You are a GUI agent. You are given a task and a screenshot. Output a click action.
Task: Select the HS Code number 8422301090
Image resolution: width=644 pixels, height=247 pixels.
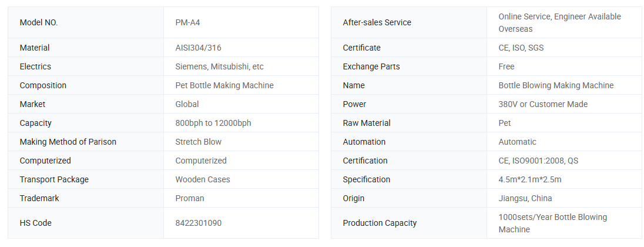(199, 223)
